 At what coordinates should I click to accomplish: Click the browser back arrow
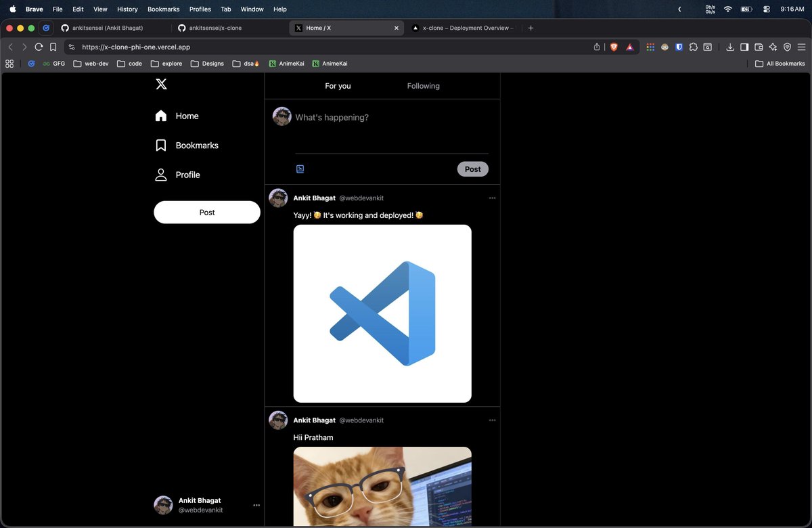point(10,47)
